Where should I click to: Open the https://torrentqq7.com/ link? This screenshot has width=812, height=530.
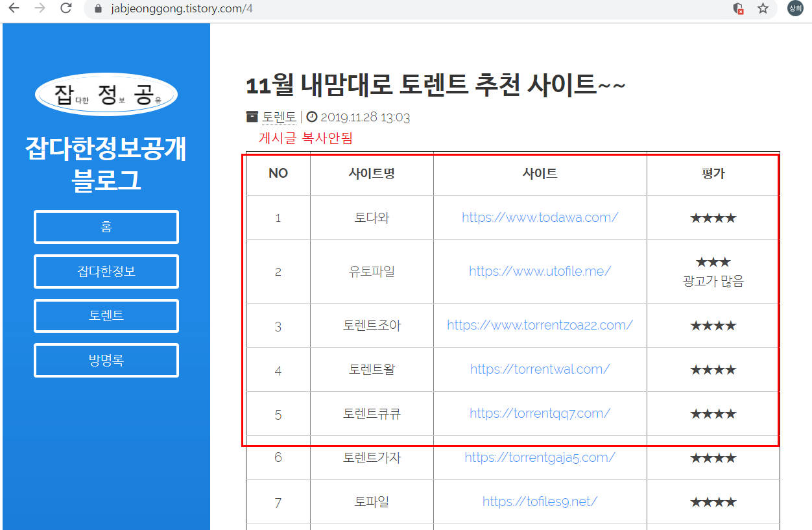point(540,413)
